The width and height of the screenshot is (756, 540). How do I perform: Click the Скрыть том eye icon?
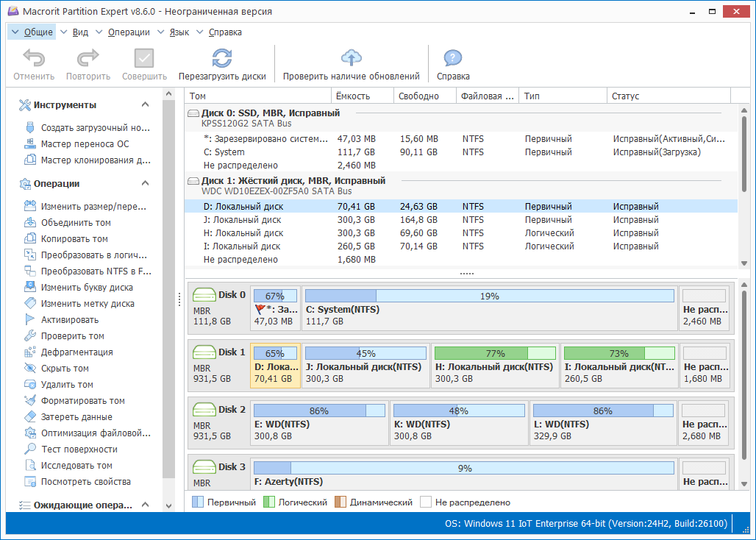(x=30, y=369)
